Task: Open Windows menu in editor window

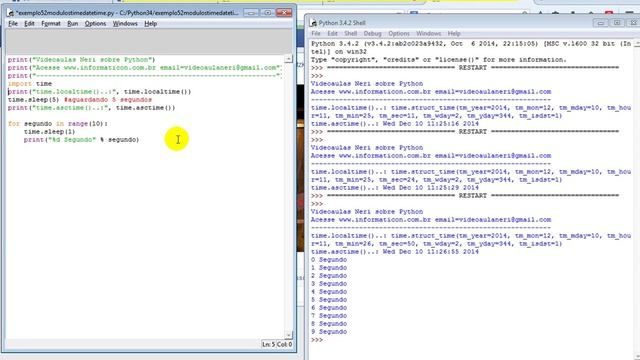Action: point(125,24)
